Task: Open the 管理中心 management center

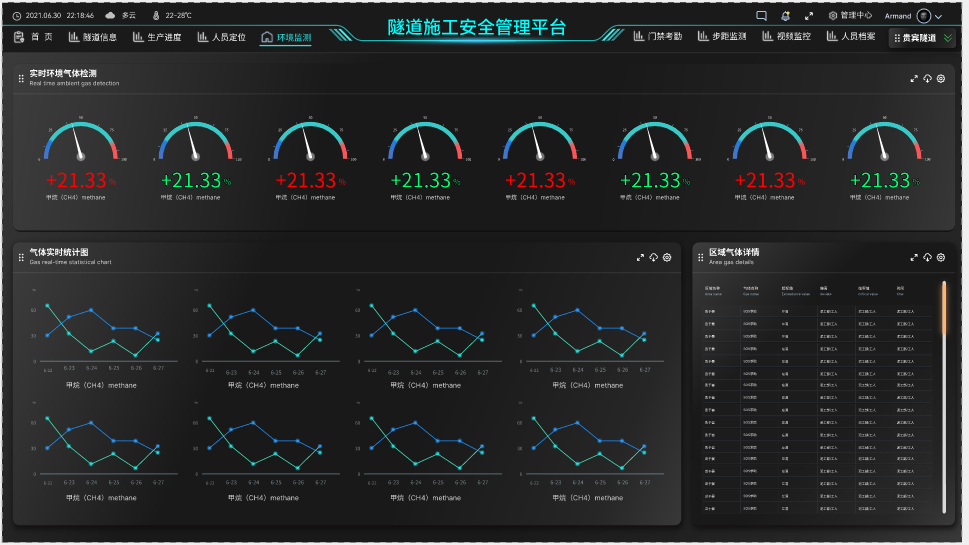Action: tap(850, 16)
